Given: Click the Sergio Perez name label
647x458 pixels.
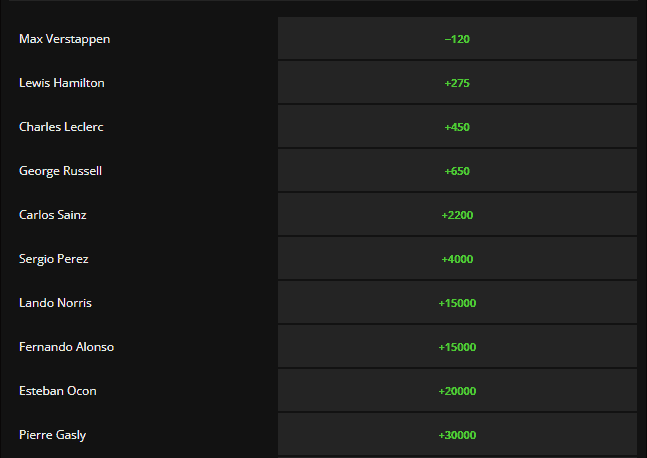Looking at the screenshot, I should click(x=54, y=259).
